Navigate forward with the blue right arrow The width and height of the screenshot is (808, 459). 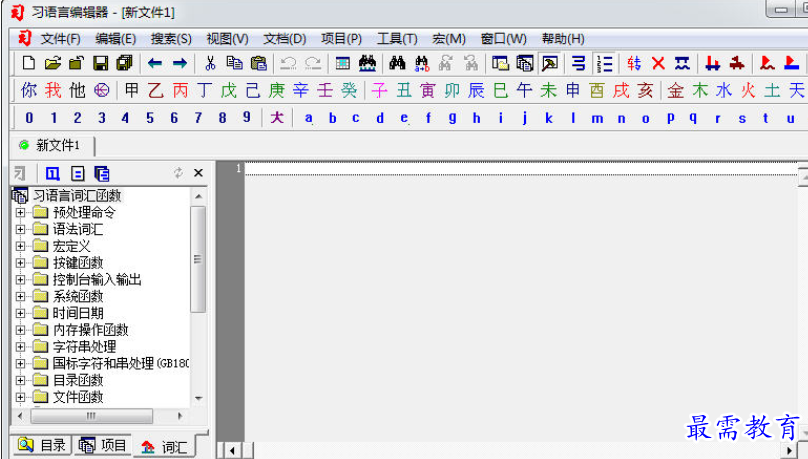click(x=180, y=63)
